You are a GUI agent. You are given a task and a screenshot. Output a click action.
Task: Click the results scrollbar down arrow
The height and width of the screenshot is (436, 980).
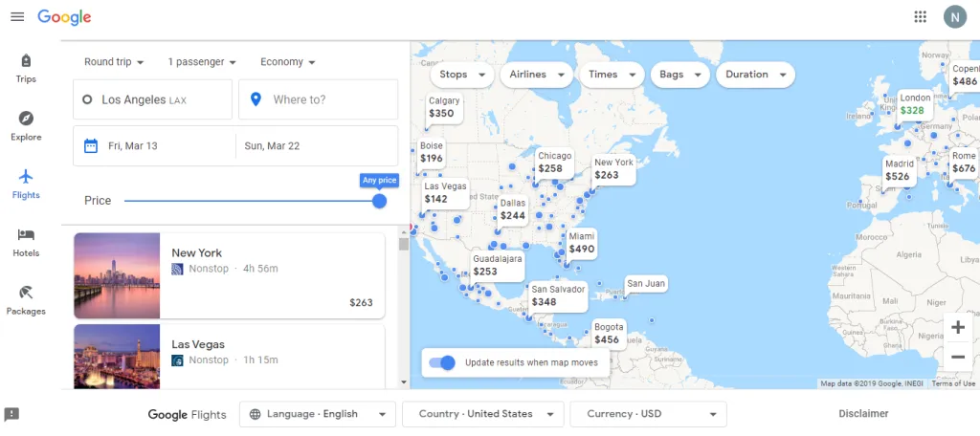click(404, 382)
